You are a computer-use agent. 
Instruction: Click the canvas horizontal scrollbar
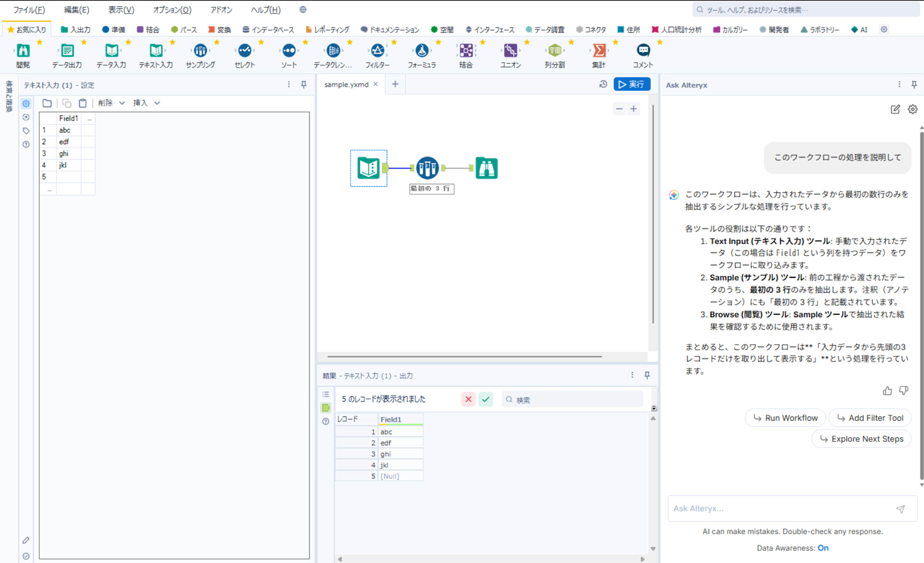tap(464, 356)
